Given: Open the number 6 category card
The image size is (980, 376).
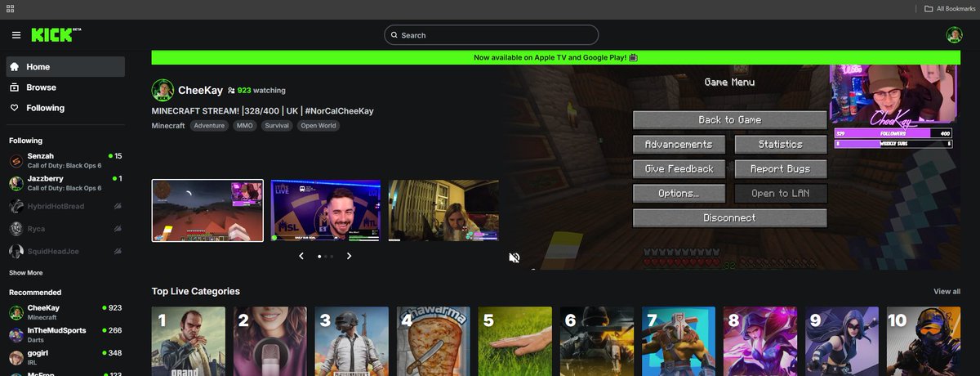Looking at the screenshot, I should tap(597, 342).
